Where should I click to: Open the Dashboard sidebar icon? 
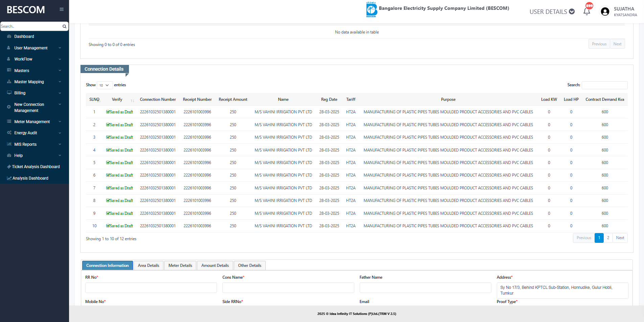(x=9, y=37)
